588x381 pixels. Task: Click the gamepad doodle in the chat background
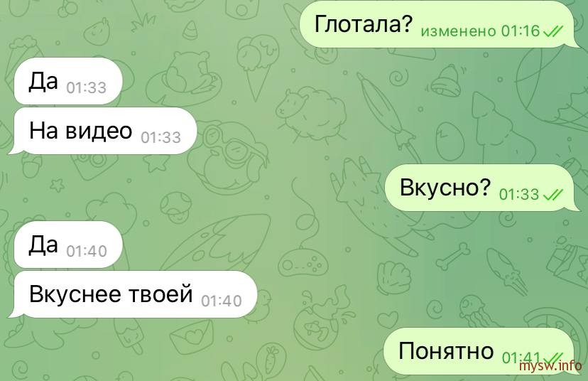click(303, 263)
